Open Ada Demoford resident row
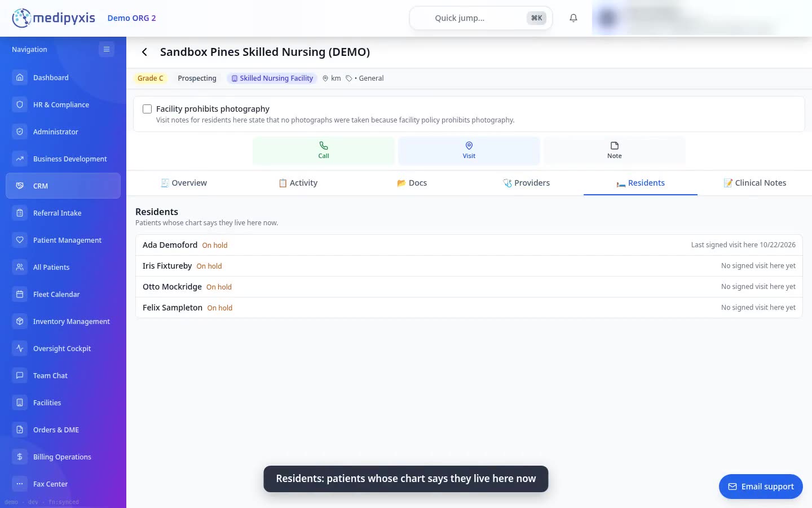 [469, 245]
